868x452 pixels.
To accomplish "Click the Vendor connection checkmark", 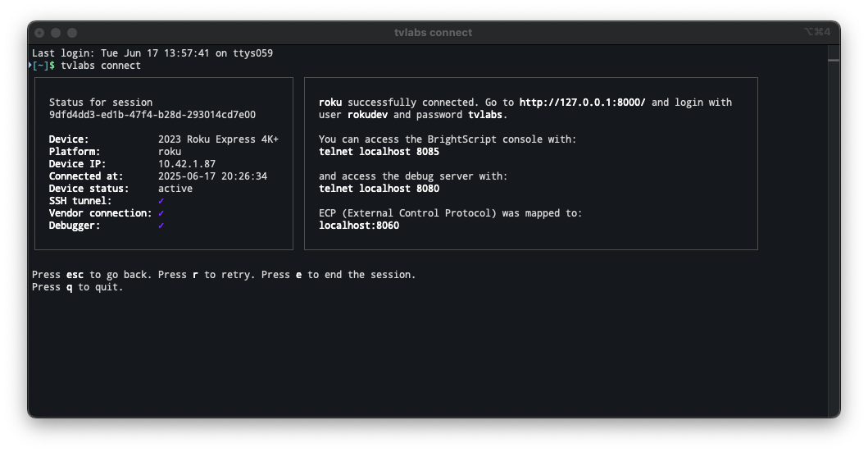I will coord(161,213).
